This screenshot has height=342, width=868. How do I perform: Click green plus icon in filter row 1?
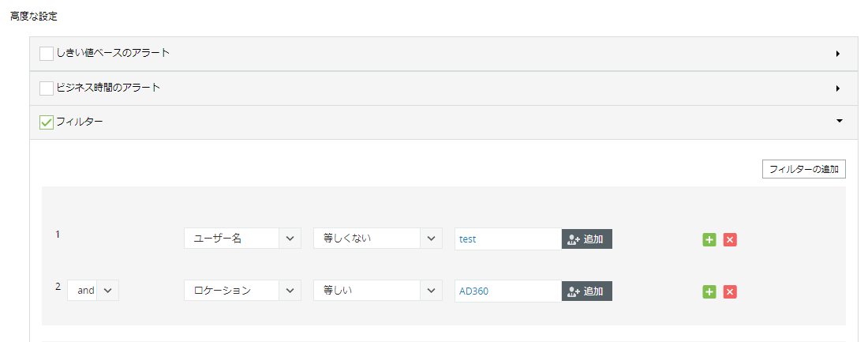click(x=709, y=239)
